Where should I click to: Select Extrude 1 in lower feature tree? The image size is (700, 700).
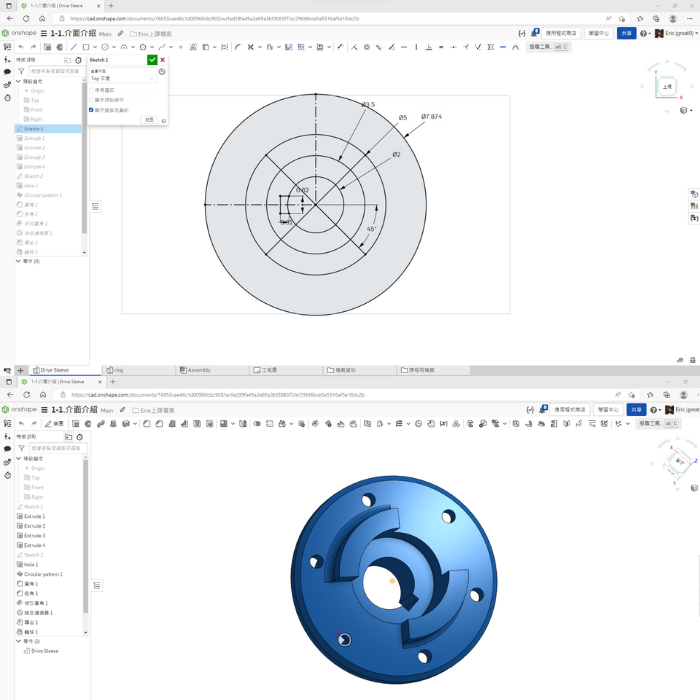[34, 516]
